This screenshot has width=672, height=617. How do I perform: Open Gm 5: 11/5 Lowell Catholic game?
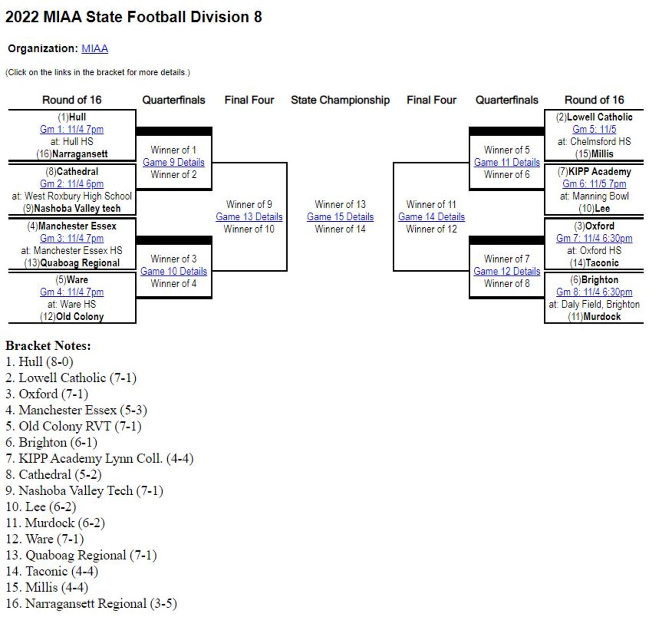594,129
